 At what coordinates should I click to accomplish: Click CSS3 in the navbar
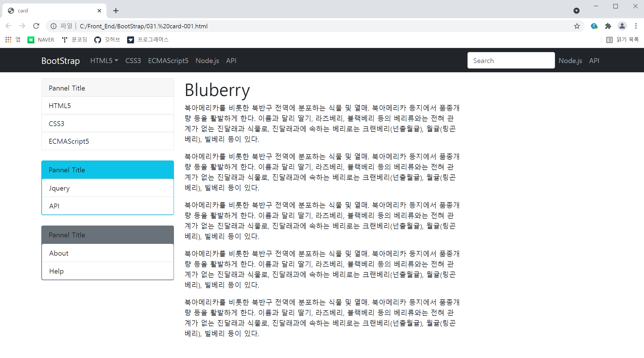[133, 61]
